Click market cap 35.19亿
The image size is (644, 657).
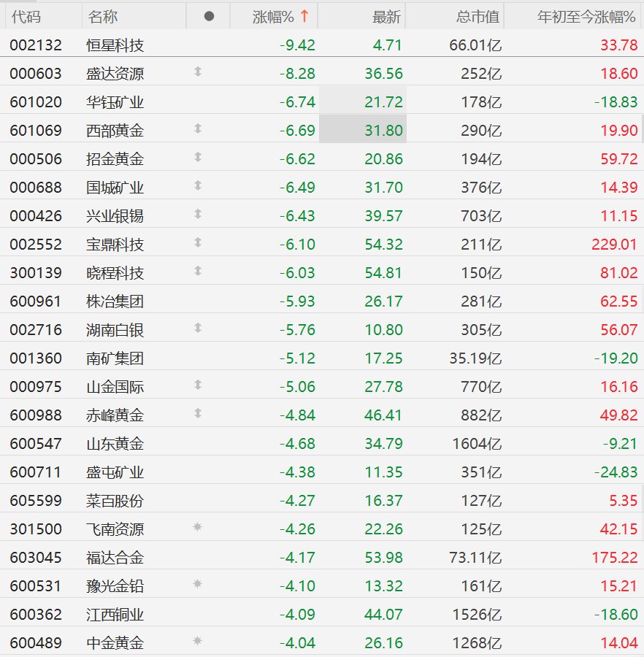click(x=475, y=358)
